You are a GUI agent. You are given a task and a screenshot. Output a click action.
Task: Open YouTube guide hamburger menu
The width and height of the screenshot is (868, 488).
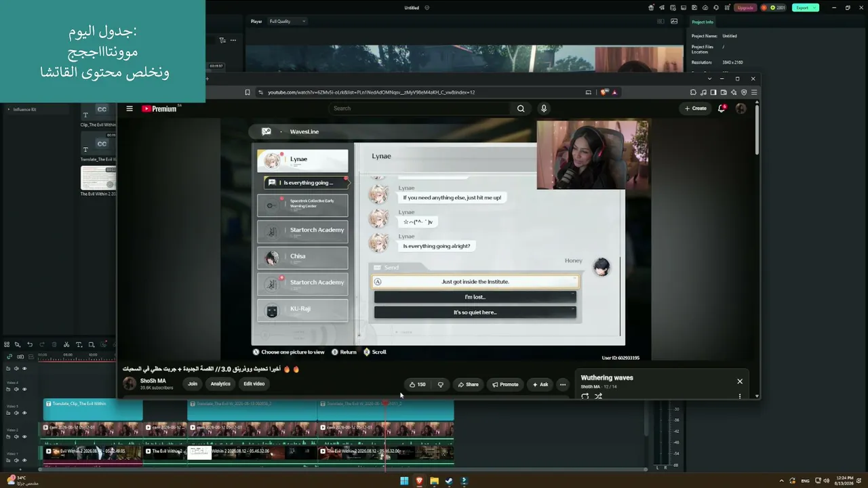click(130, 108)
